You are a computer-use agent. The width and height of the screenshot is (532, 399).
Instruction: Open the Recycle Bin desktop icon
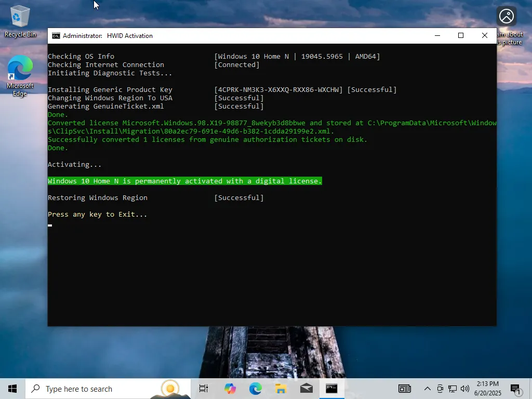pyautogui.click(x=20, y=21)
